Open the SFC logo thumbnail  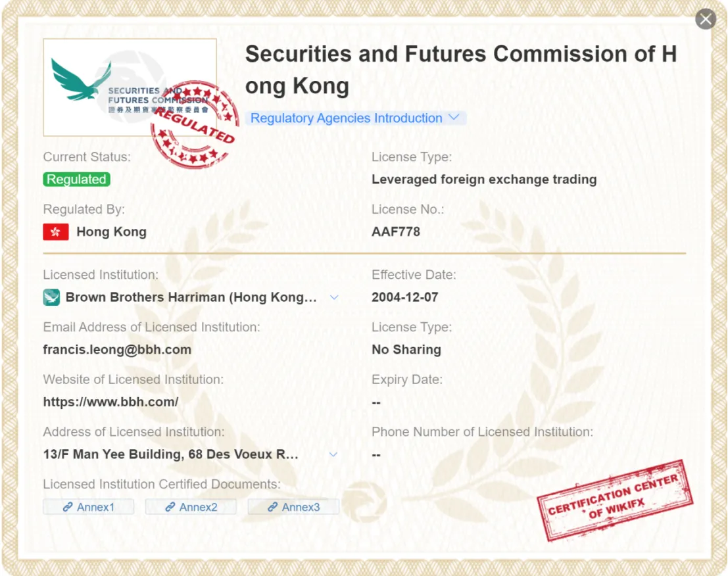pos(130,87)
